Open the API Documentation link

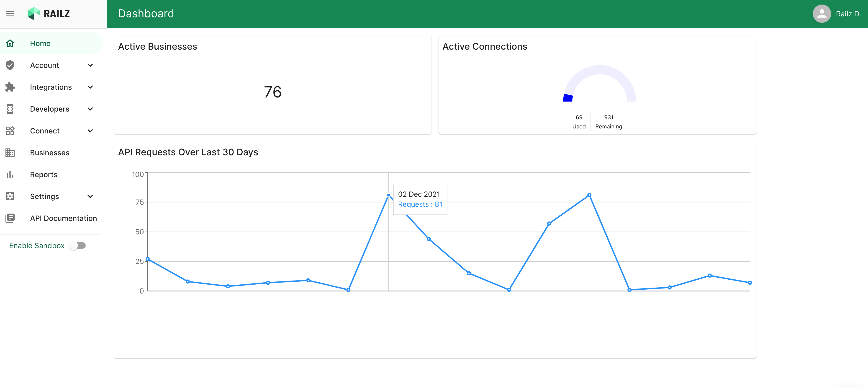click(x=63, y=218)
